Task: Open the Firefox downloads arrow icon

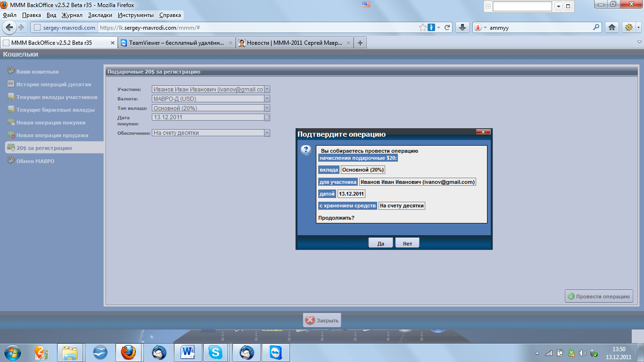Action: click(x=462, y=27)
